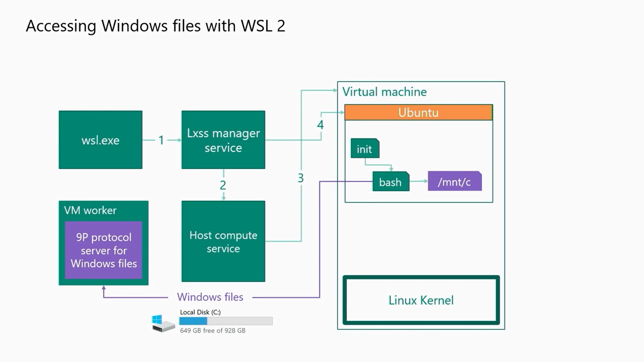Click the Host compute service block
This screenshot has width=644, height=362.
click(223, 241)
